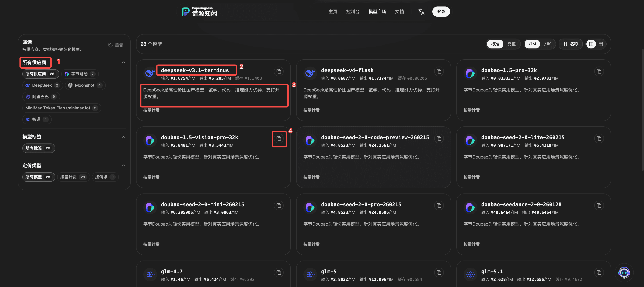Viewport: 644px width, 287px height.
Task: Open 文档 navigation item
Action: point(399,11)
